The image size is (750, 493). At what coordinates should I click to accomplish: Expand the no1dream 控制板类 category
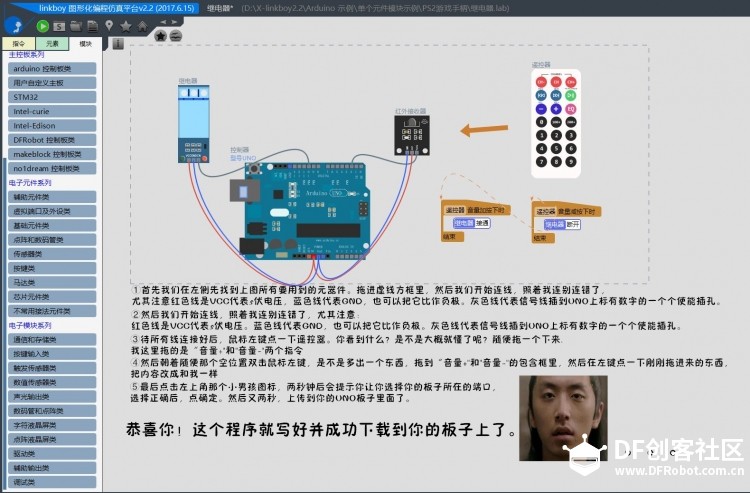(52, 168)
